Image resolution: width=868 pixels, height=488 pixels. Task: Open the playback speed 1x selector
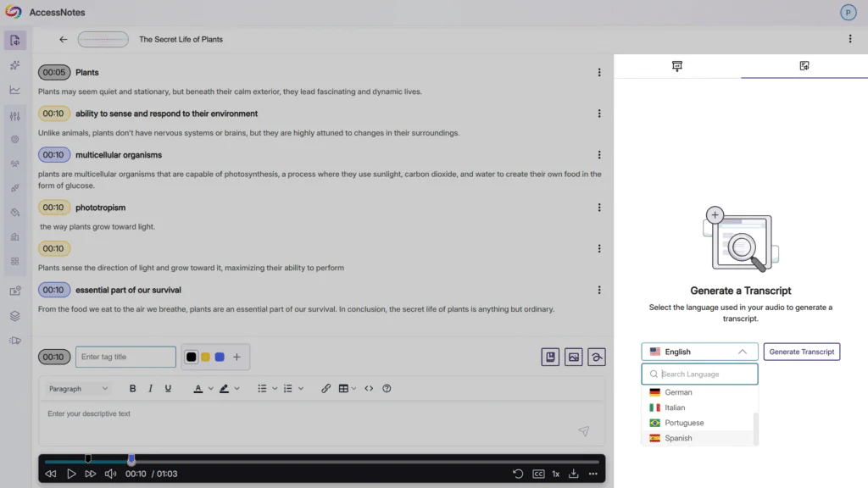pos(556,474)
